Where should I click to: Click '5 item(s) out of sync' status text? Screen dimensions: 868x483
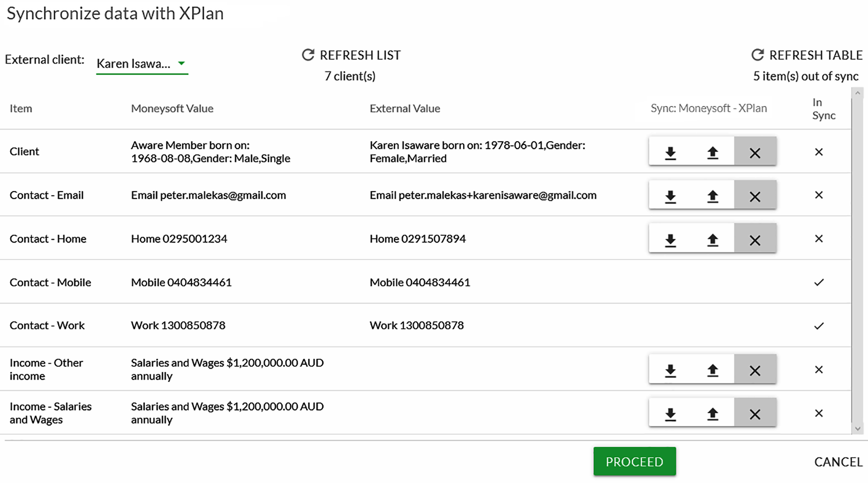(x=806, y=76)
